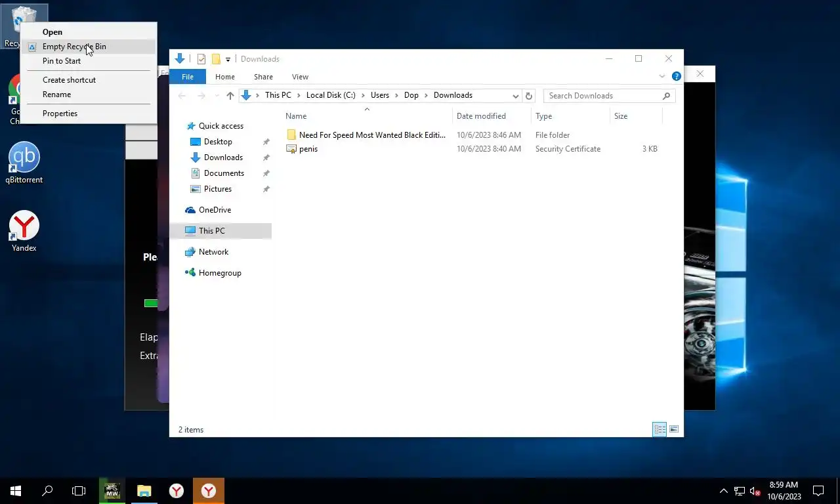
Task: Open first Yandex browser taskbar icon
Action: [176, 491]
